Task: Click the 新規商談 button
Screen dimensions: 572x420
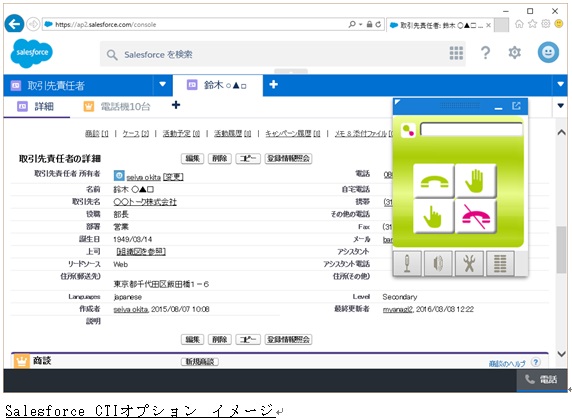Action: [200, 362]
